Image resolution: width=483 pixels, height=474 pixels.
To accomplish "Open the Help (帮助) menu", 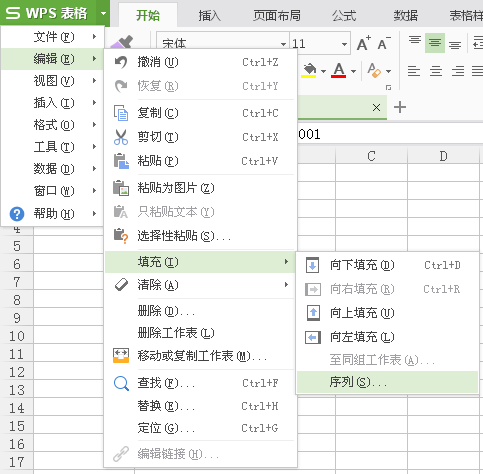I will (52, 213).
